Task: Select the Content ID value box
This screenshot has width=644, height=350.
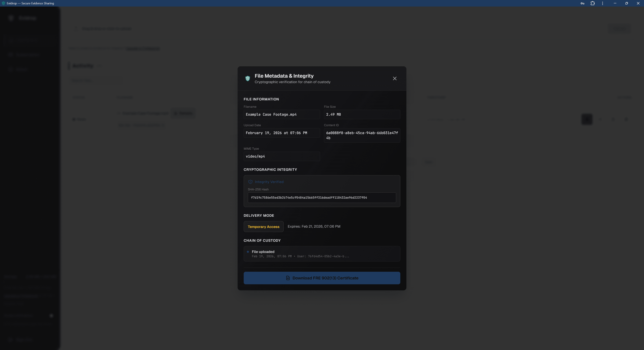Action: click(362, 135)
